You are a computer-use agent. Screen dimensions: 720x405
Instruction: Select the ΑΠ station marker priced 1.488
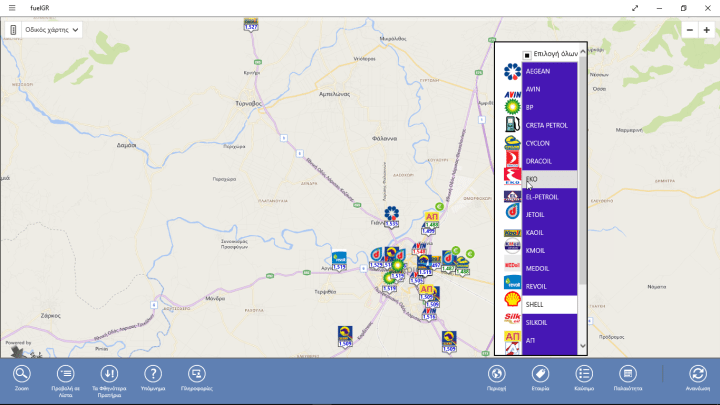tap(431, 220)
